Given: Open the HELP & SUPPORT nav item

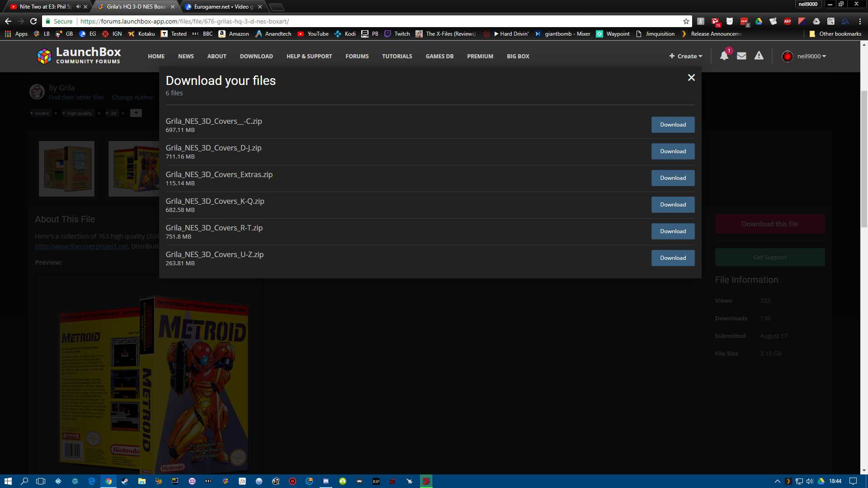Looking at the screenshot, I should point(309,56).
